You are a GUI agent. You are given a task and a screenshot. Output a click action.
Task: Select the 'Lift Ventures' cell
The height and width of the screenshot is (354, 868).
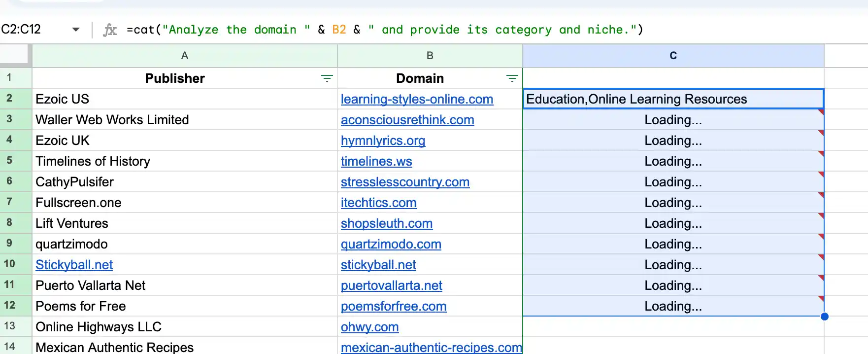tap(185, 223)
